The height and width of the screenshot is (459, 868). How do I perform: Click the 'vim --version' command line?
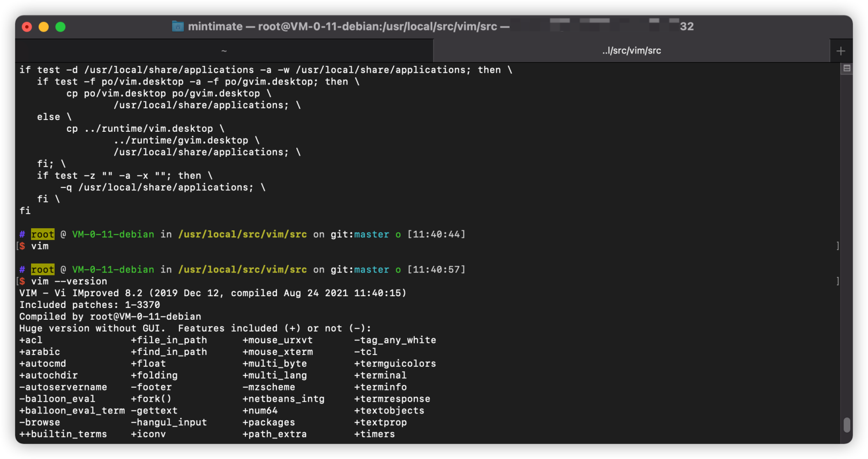click(69, 281)
